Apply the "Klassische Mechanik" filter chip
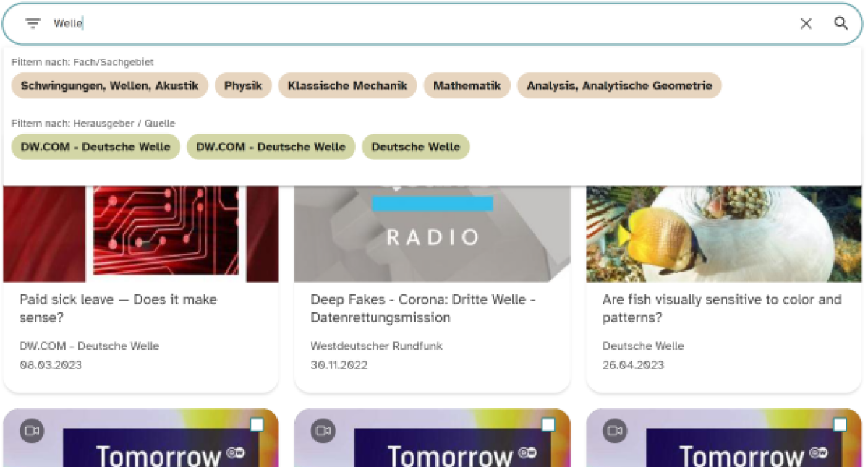 click(x=347, y=85)
